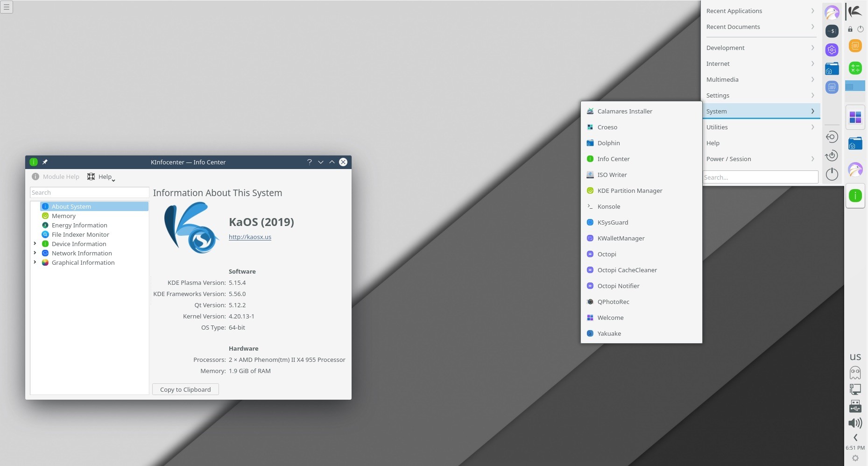Expand Network Information in the sidebar
868x466 pixels.
35,253
